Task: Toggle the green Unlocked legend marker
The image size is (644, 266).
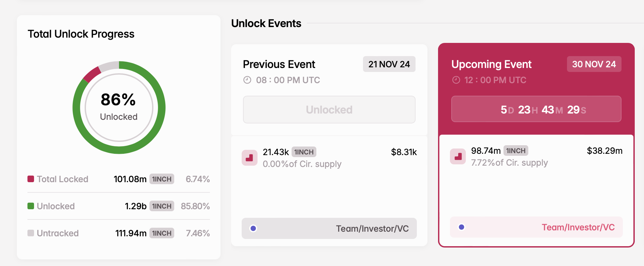Action: click(x=30, y=206)
